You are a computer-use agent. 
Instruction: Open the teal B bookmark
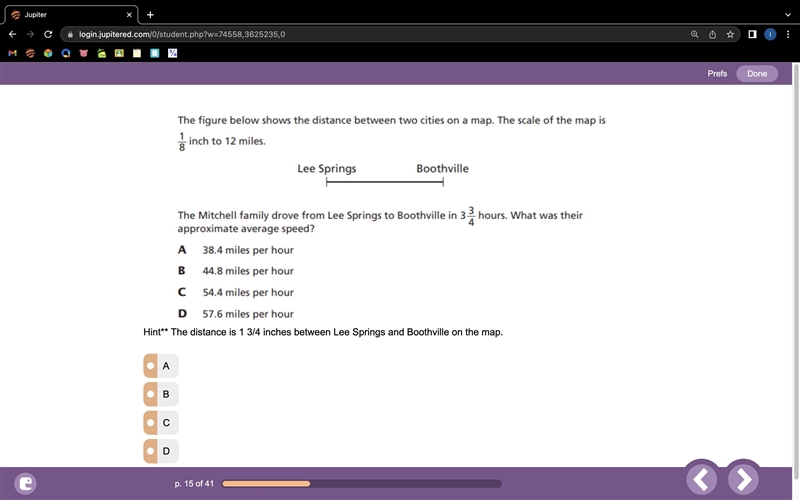point(155,53)
